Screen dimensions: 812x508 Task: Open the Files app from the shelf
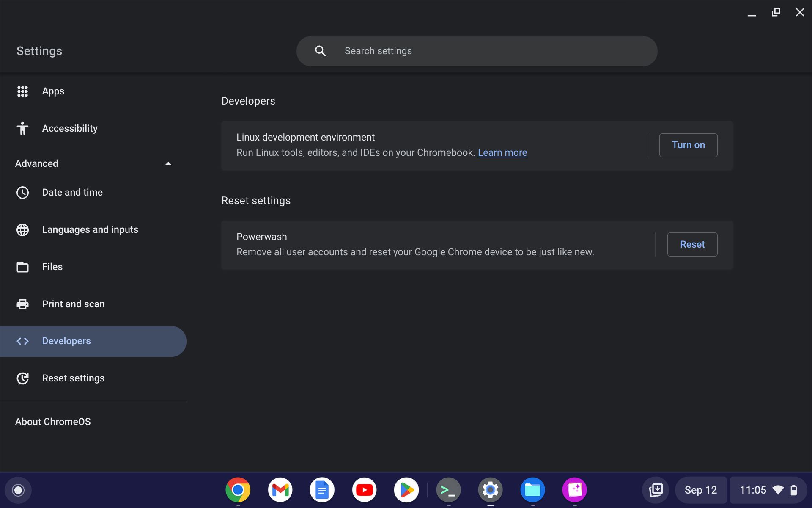[x=532, y=490]
